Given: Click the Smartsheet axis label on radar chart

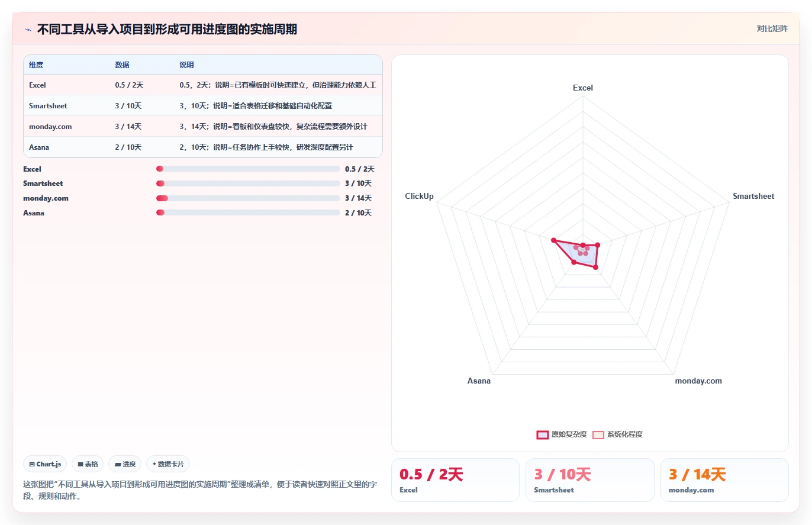Looking at the screenshot, I should [x=753, y=196].
